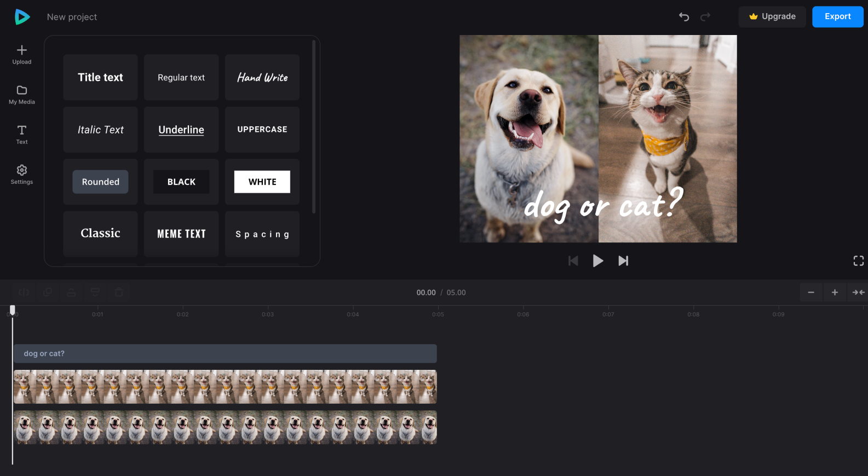
Task: Choose the Hand Write text style
Action: (262, 77)
